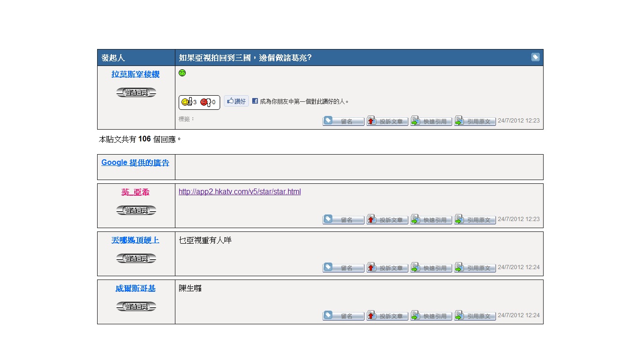
Task: Click 留名 on 咸爾斯哥基's reply
Action: click(343, 316)
